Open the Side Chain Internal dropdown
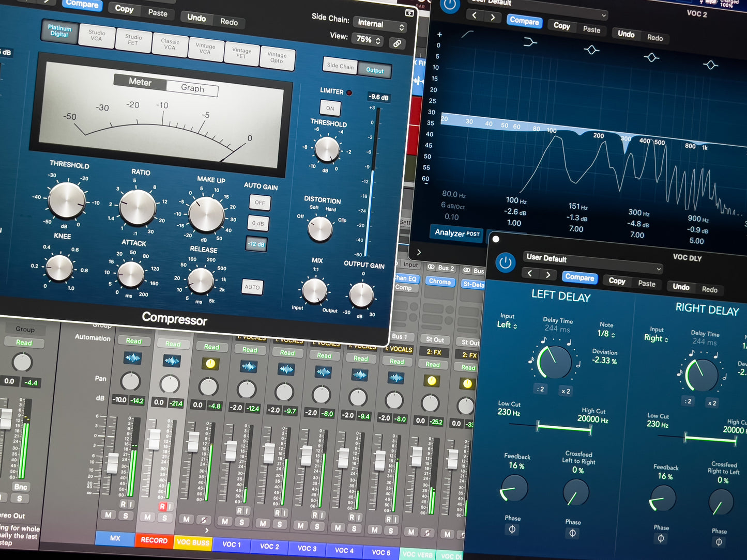This screenshot has height=560, width=747. pyautogui.click(x=380, y=24)
